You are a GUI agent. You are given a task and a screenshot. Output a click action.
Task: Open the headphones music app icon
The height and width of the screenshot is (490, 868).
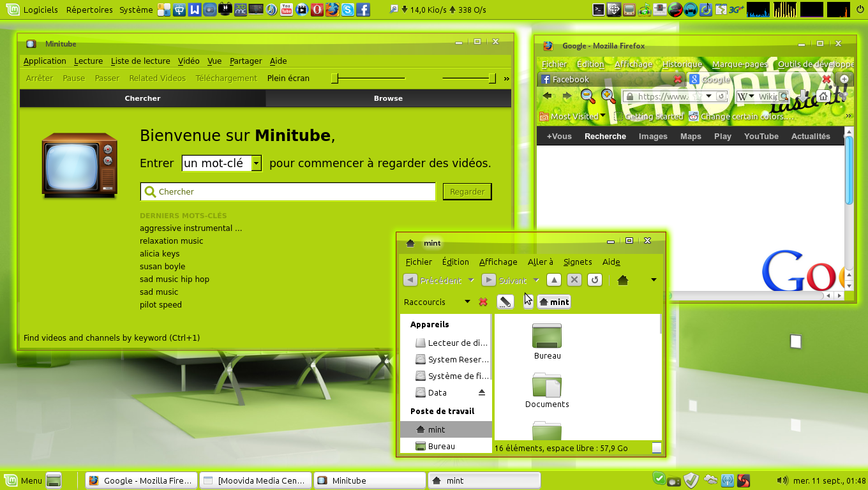691,10
